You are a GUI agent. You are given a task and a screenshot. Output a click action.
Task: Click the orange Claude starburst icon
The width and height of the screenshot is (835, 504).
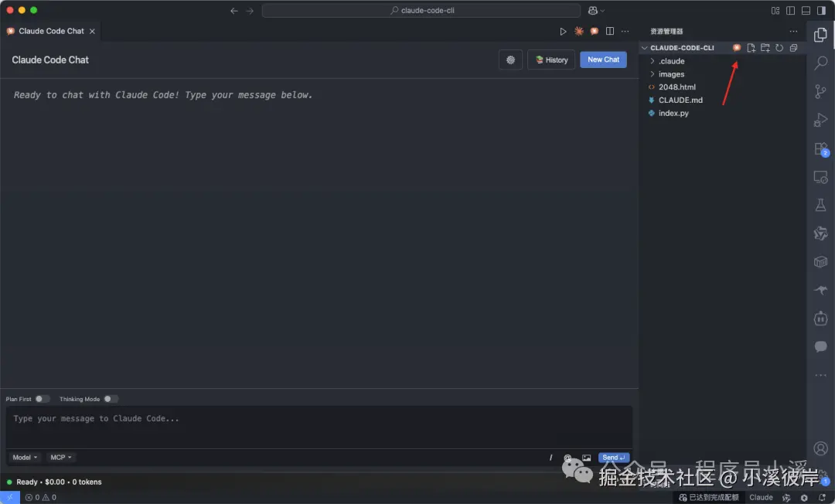579,32
